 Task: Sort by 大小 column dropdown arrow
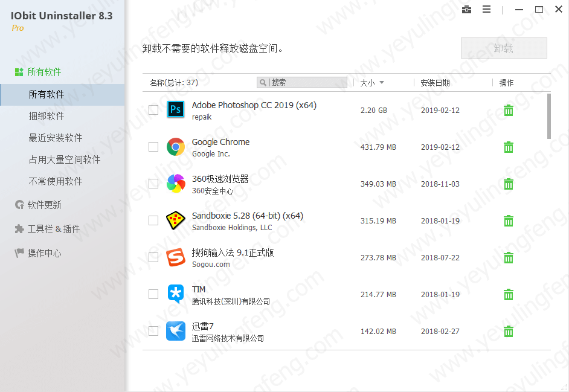pos(382,83)
